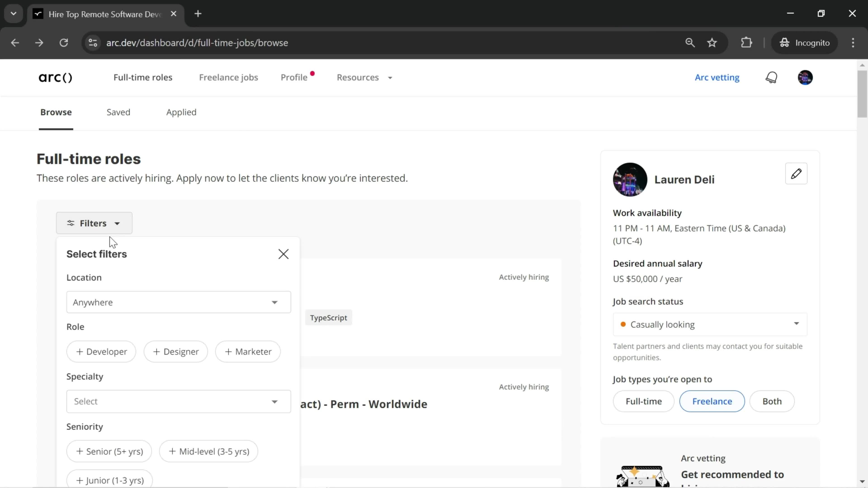Open Freelance jobs in top navigation
868x488 pixels.
[x=229, y=77]
